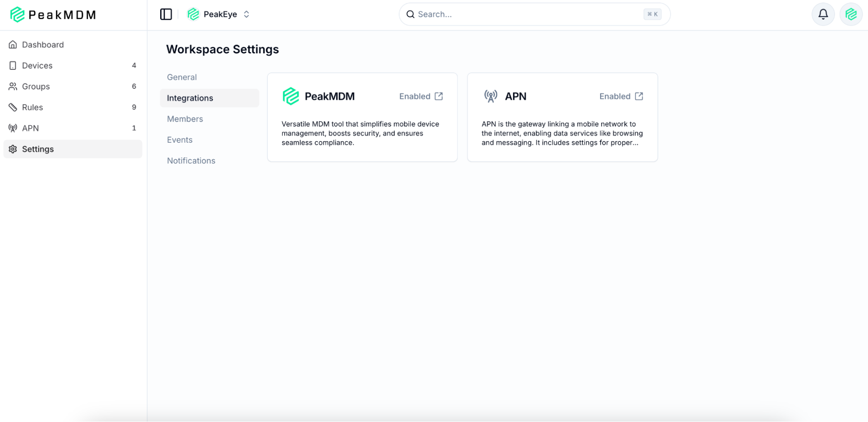Navigate to Groups page
Screen dimensions: 868x422
(x=36, y=86)
